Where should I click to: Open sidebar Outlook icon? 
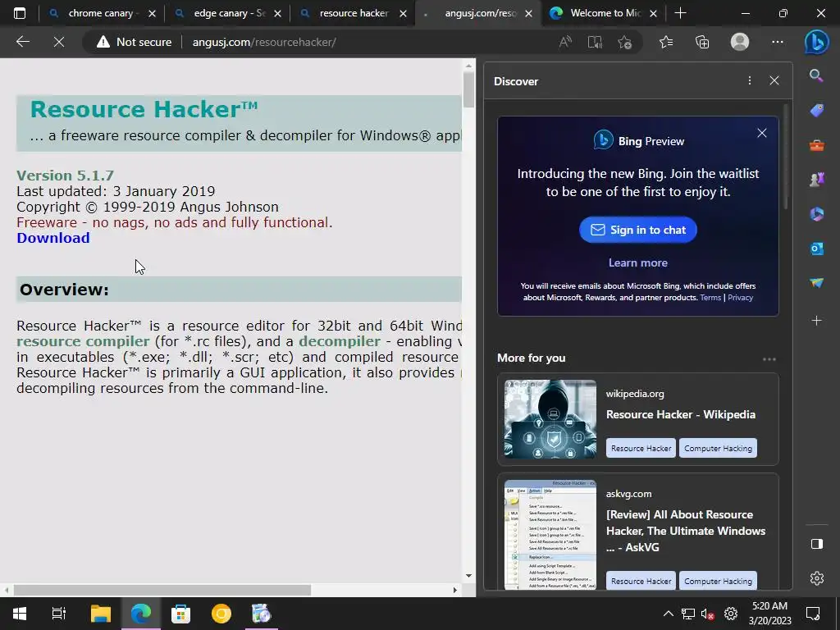tap(816, 249)
